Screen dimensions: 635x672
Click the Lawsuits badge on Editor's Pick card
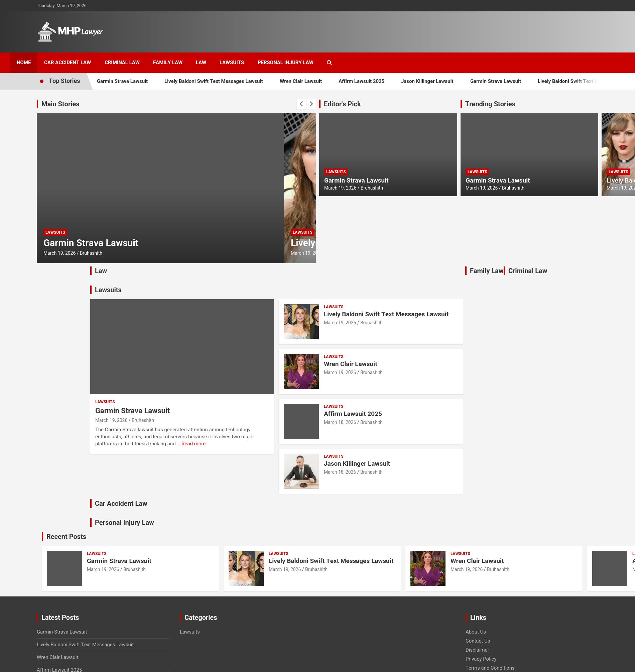pyautogui.click(x=336, y=172)
